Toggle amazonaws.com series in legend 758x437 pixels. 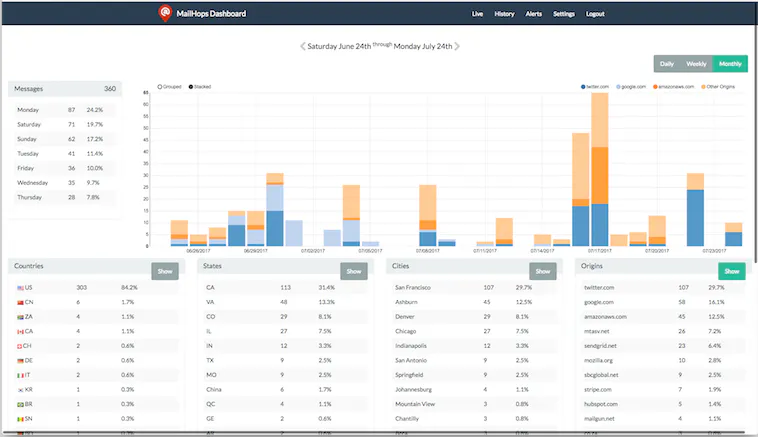click(673, 87)
